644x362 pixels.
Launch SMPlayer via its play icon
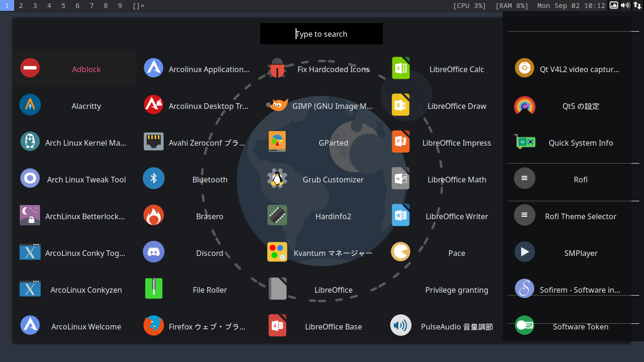point(524,252)
